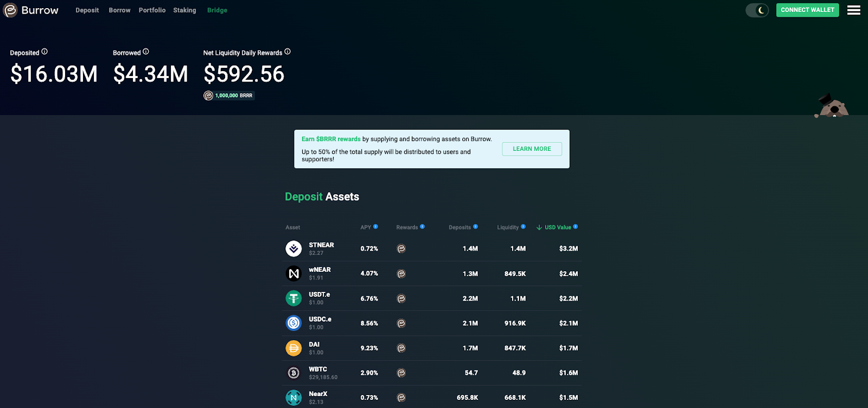The width and height of the screenshot is (868, 408).
Task: Click the $16.03M deposited total
Action: 54,74
